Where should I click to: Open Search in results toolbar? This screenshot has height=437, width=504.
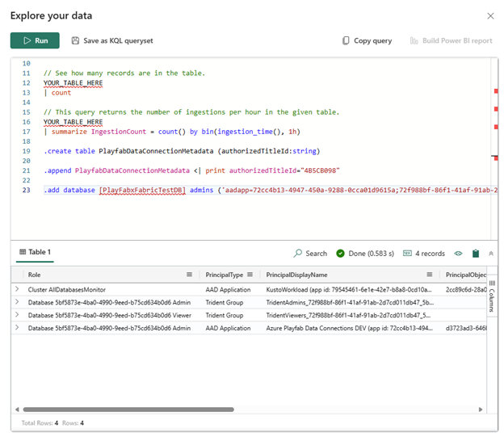[x=310, y=254]
